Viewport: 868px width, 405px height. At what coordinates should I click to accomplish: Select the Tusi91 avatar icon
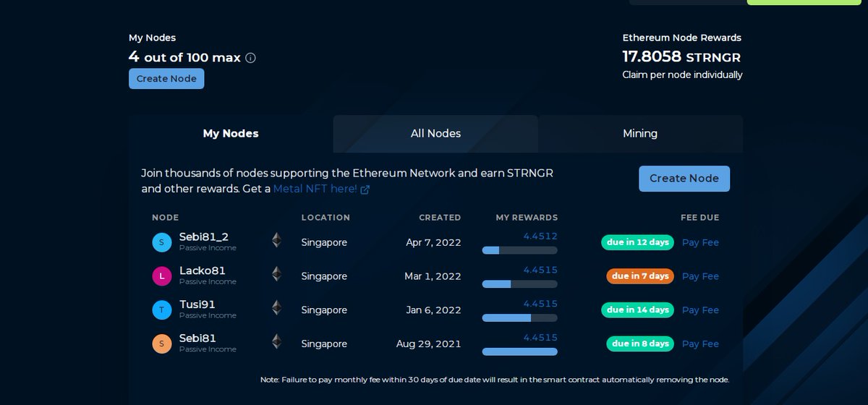click(162, 310)
